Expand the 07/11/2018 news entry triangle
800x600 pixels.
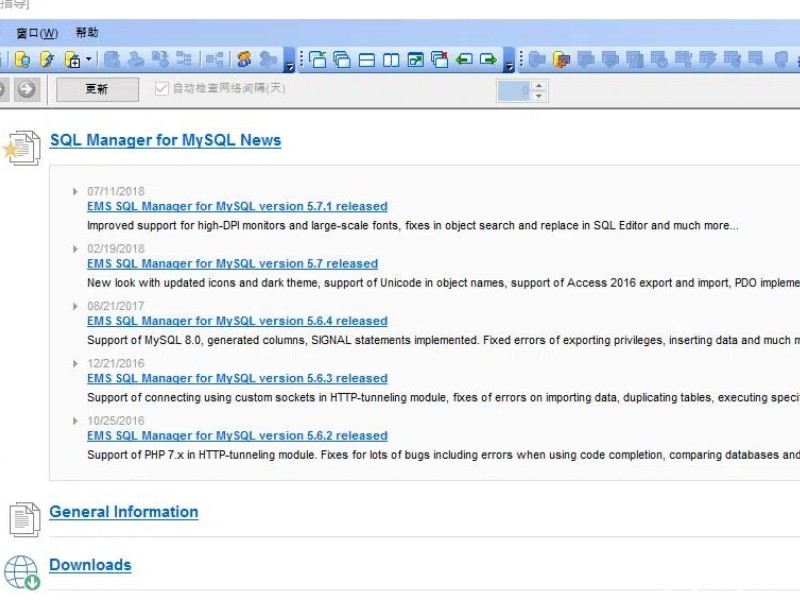[75, 191]
